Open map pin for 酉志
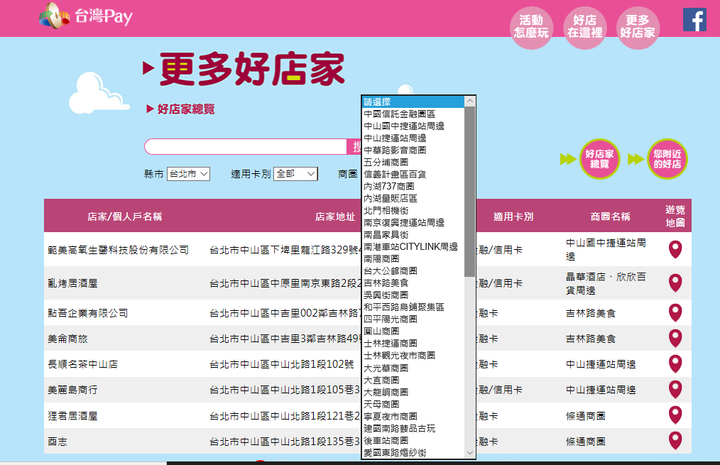This screenshot has height=465, width=720. (x=675, y=441)
